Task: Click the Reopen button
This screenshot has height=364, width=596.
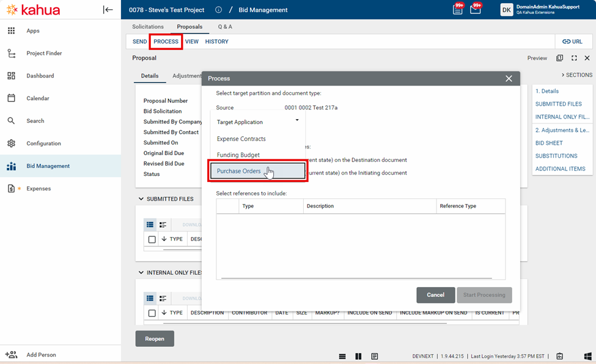Action: point(155,339)
